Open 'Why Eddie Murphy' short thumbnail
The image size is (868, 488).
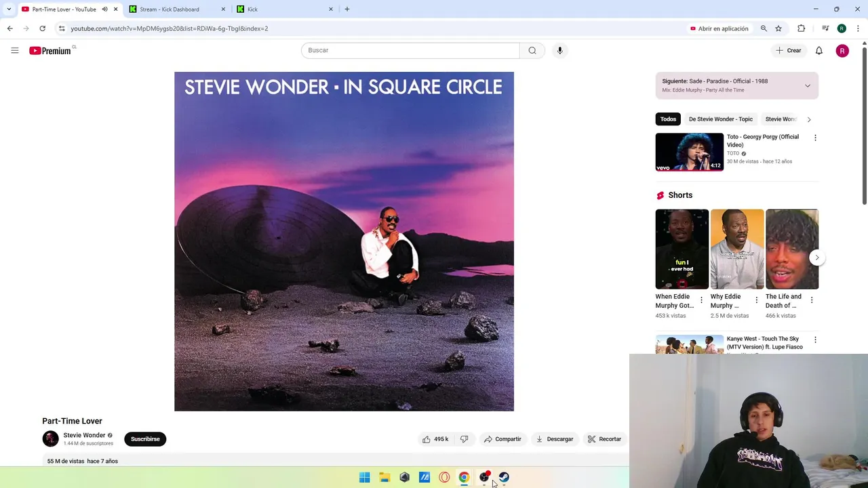click(737, 249)
